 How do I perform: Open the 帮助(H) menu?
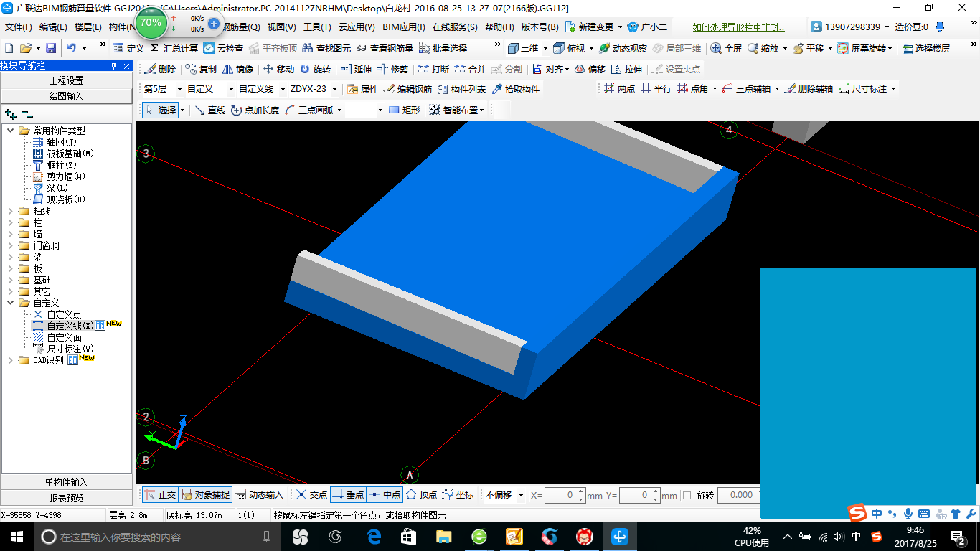coord(499,27)
